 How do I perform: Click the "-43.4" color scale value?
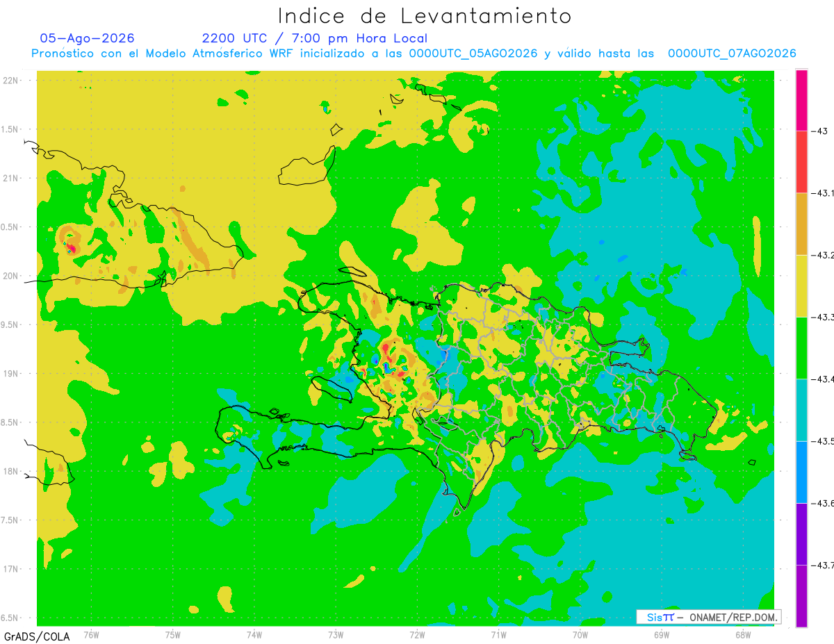pos(822,379)
